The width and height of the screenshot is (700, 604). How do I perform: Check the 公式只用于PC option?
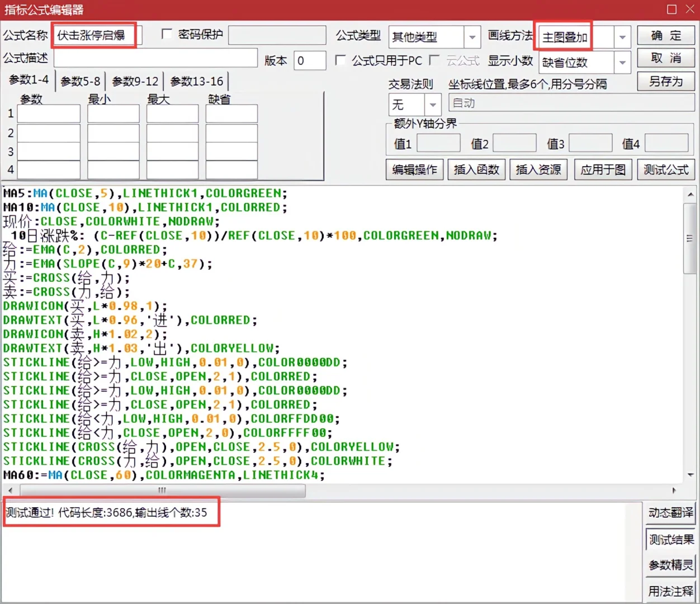pyautogui.click(x=340, y=60)
